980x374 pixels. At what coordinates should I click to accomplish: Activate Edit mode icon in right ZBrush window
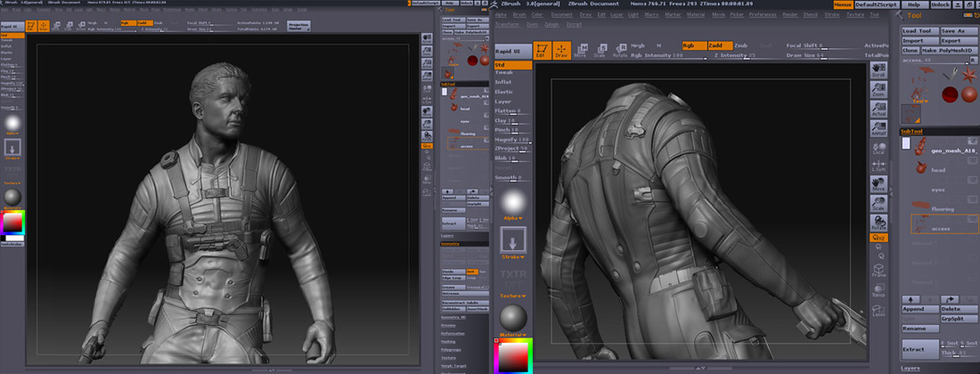(542, 50)
